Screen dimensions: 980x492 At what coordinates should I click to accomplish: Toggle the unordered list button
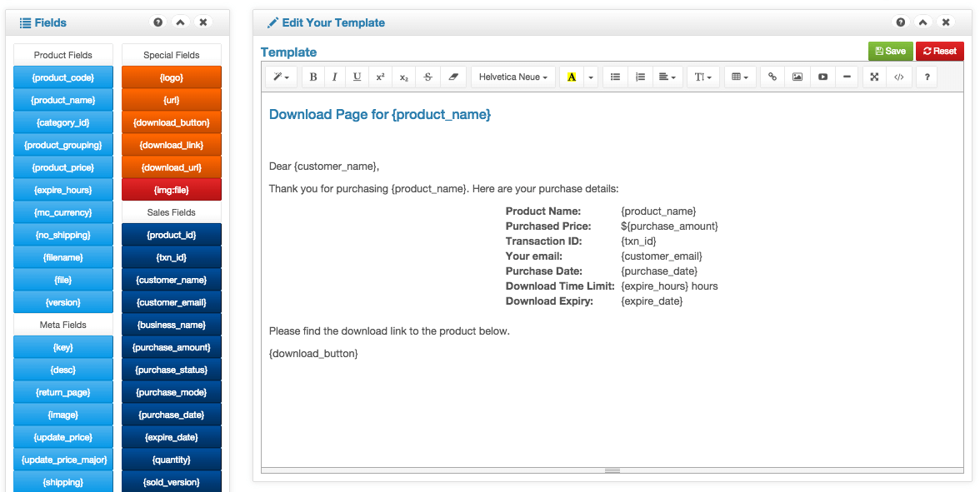[x=615, y=77]
